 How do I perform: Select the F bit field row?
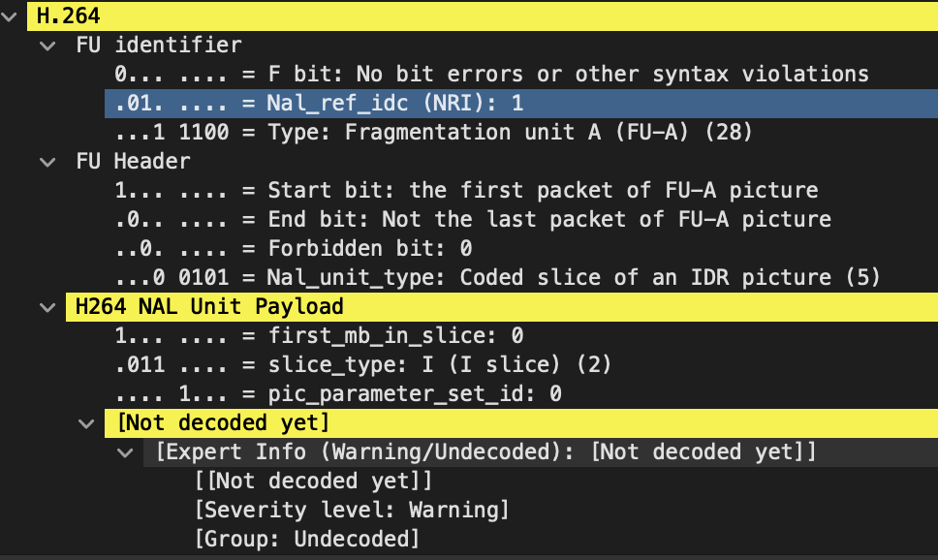point(521,75)
